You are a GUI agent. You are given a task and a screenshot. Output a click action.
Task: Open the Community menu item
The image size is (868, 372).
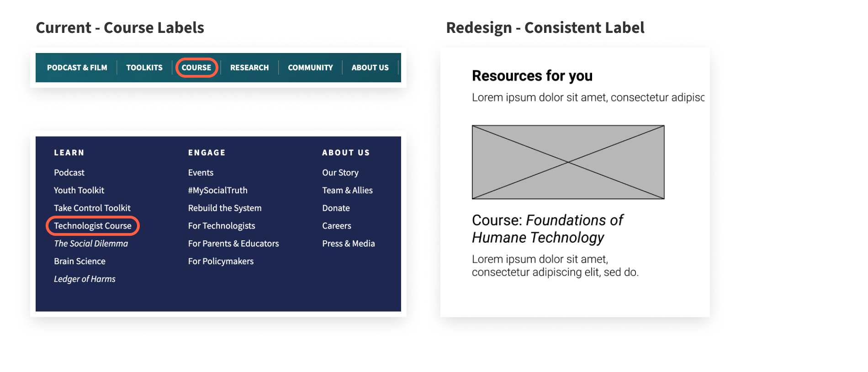click(x=310, y=68)
